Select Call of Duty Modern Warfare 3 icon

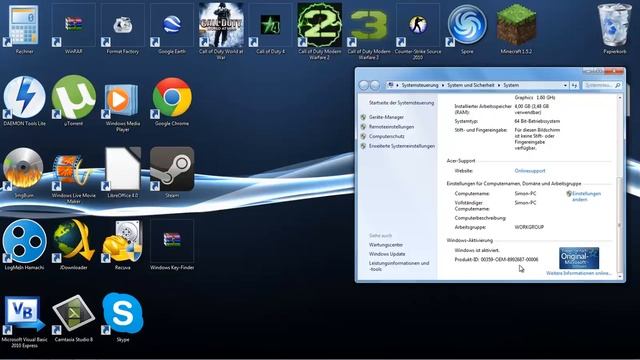pos(369,25)
